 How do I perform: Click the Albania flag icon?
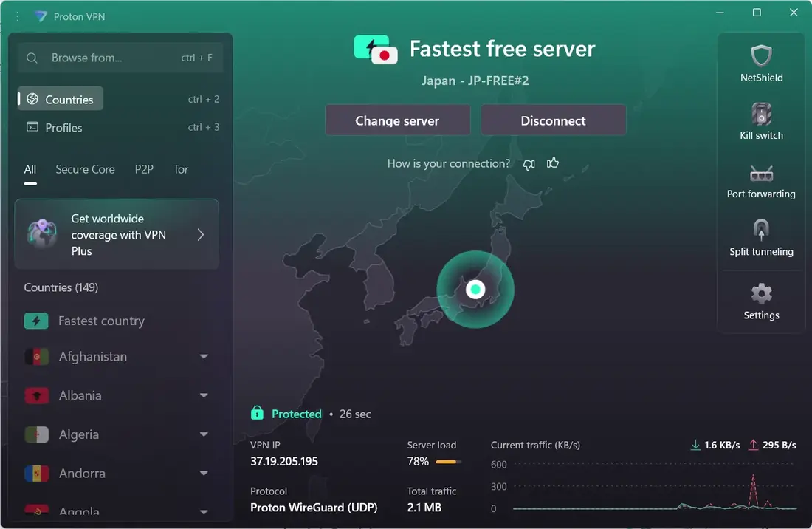click(37, 396)
